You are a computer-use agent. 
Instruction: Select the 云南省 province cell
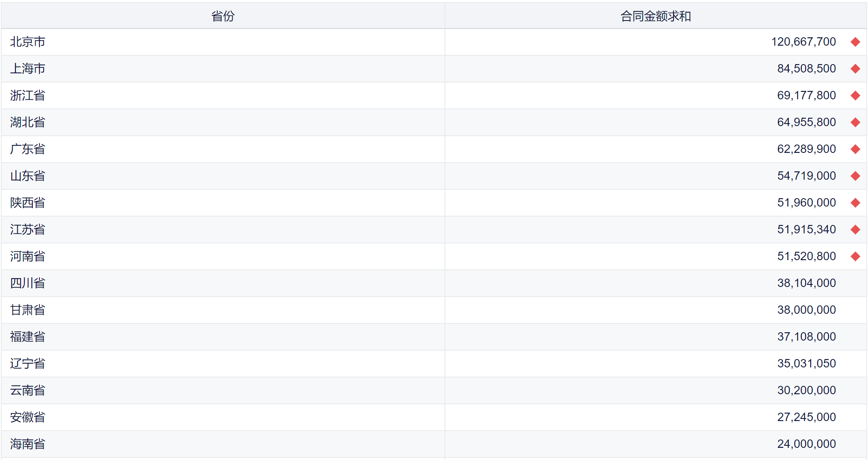28,390
